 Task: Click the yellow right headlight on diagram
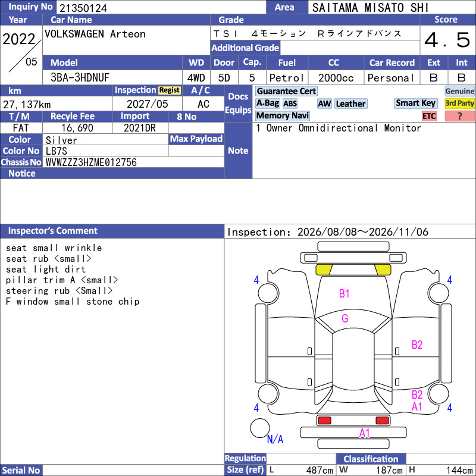(383, 270)
